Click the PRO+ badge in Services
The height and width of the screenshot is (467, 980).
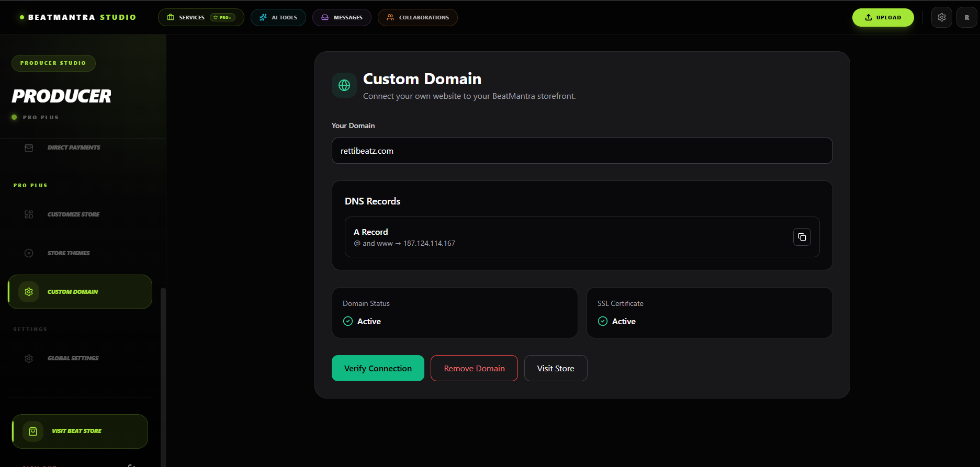pyautogui.click(x=222, y=17)
